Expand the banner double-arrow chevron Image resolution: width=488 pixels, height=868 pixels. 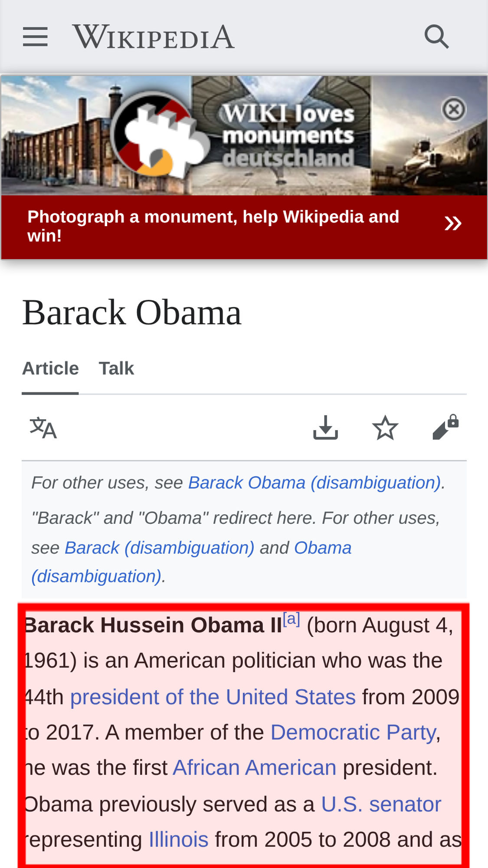tap(453, 224)
